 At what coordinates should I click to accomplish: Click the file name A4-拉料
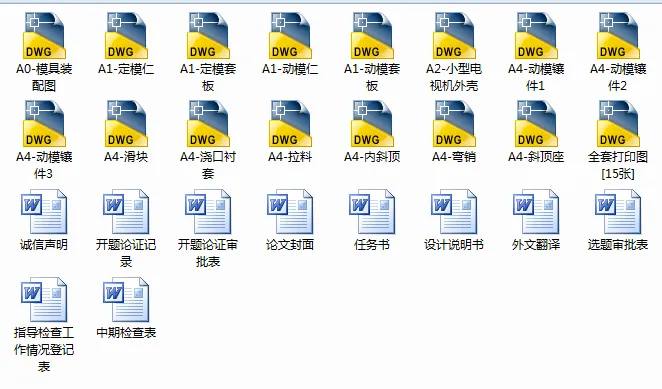point(290,157)
